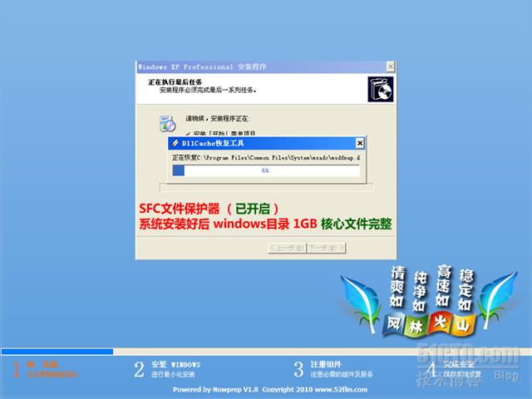Select step 2 安装 WINDOWS

(x=167, y=369)
